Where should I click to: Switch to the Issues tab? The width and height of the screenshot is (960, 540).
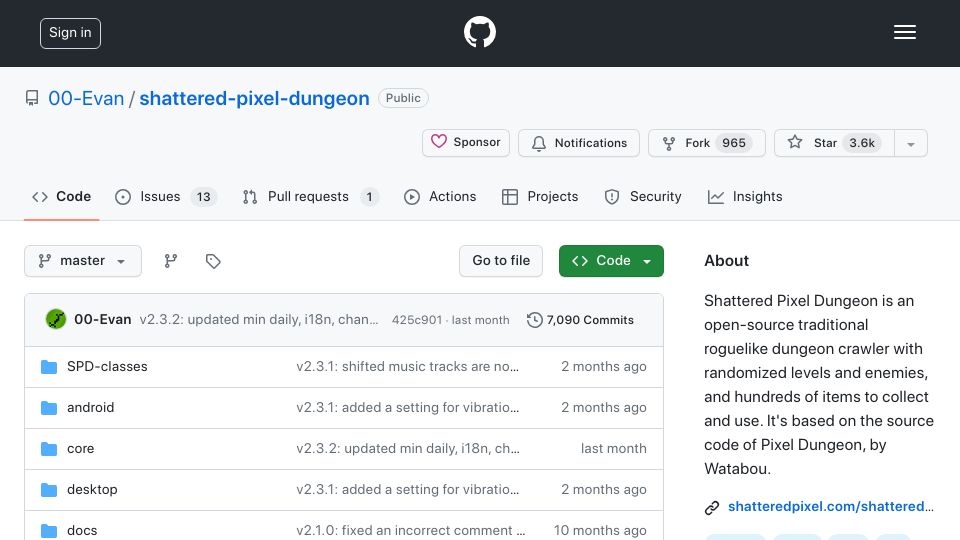(x=166, y=197)
